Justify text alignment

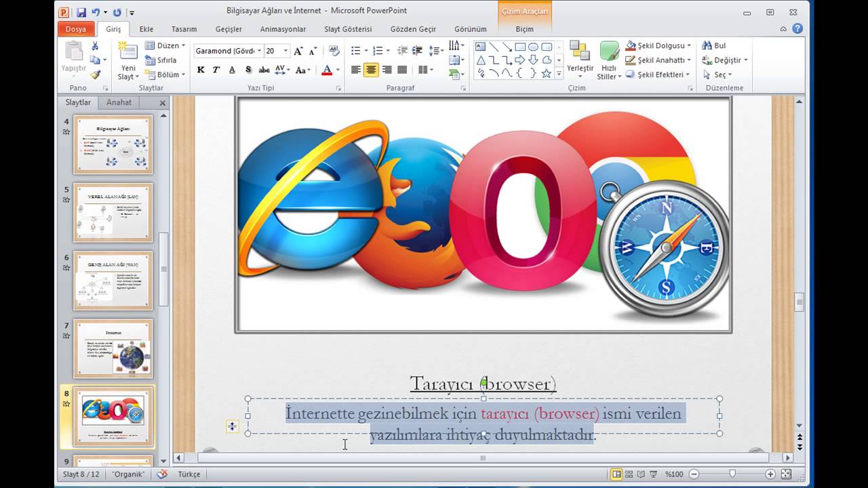coord(402,70)
